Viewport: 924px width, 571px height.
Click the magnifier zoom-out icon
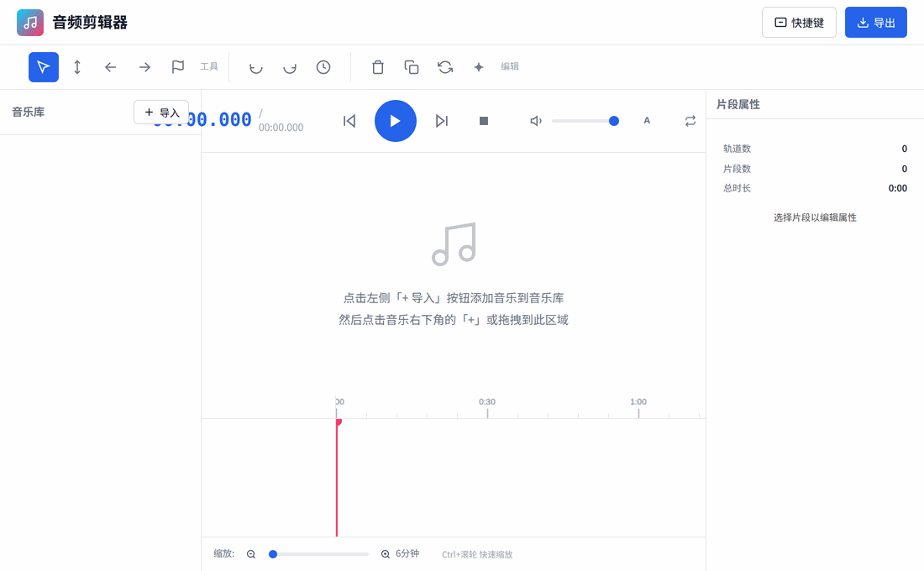pyautogui.click(x=251, y=554)
